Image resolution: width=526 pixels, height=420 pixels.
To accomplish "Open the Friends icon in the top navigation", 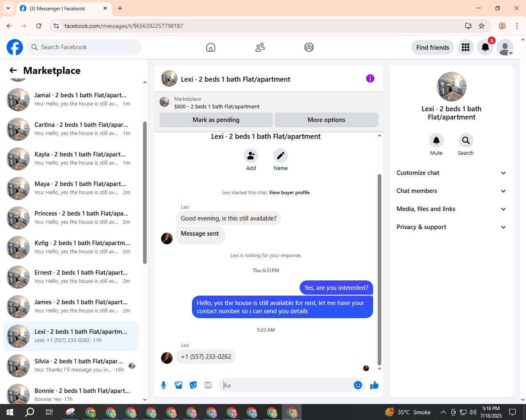I will pyautogui.click(x=260, y=47).
